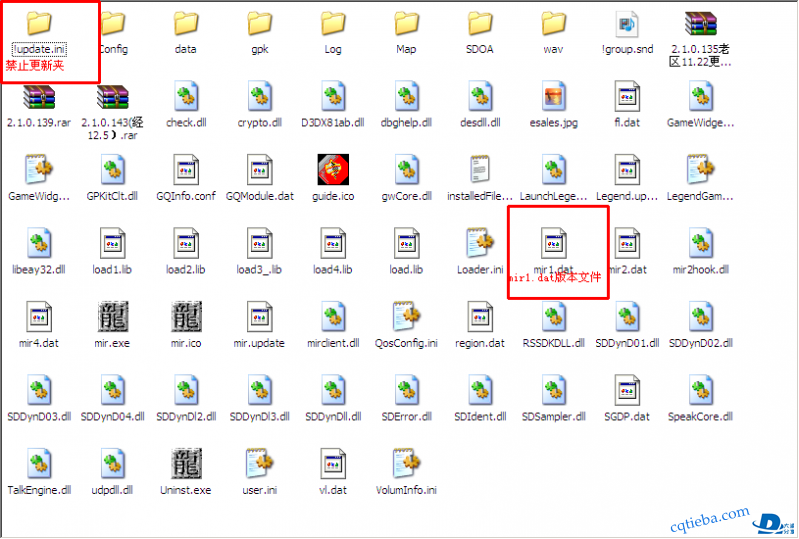The width and height of the screenshot is (799, 539).
Task: Select the mir.exe dragon icon
Action: pos(113,316)
